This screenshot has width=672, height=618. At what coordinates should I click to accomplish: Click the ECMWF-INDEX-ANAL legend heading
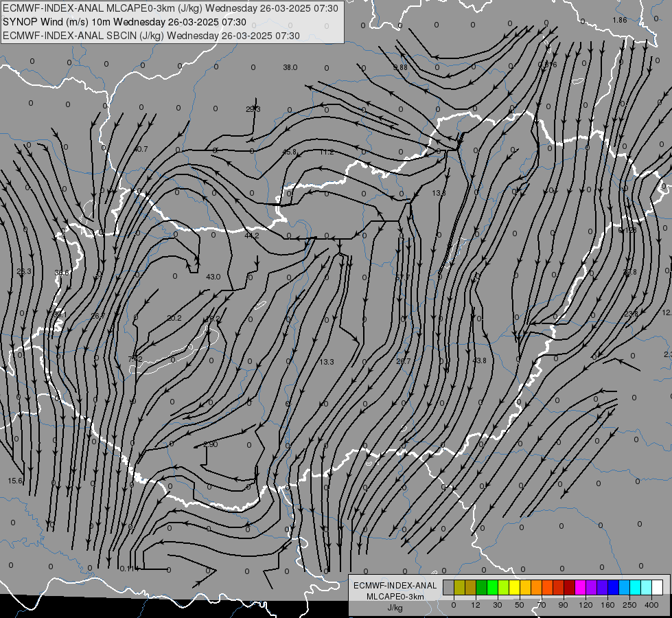click(395, 586)
